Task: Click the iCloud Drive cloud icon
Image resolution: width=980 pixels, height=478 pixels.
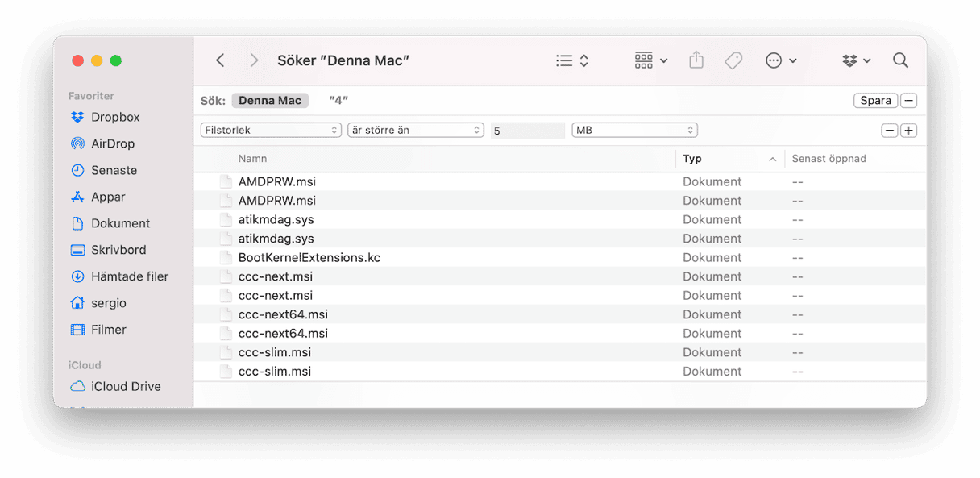Action: pyautogui.click(x=77, y=386)
